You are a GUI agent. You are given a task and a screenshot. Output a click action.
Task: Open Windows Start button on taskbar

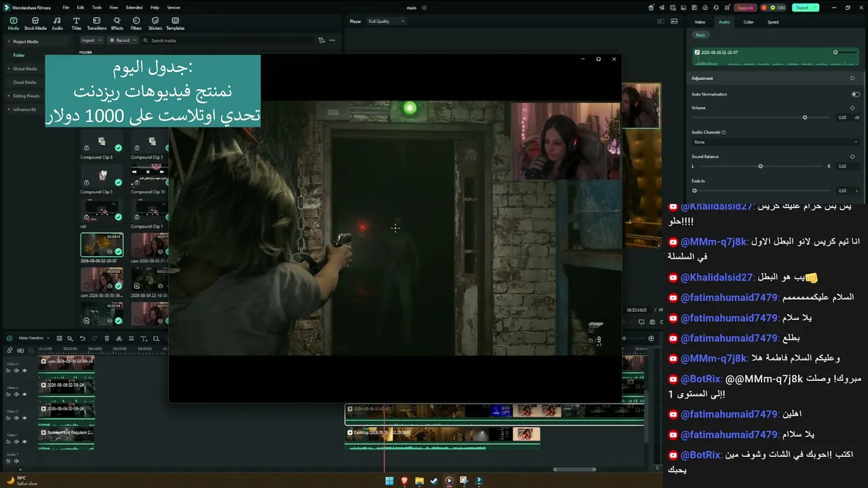389,481
